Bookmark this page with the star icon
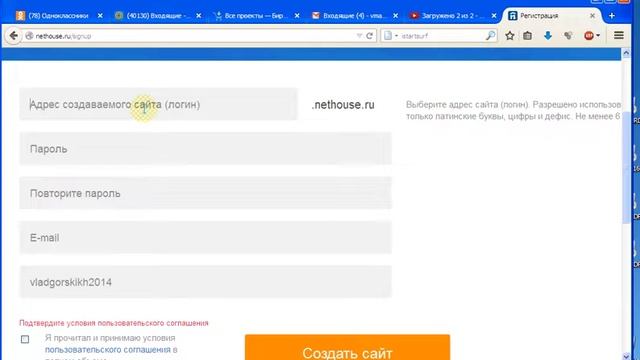The image size is (640, 360). point(509,36)
